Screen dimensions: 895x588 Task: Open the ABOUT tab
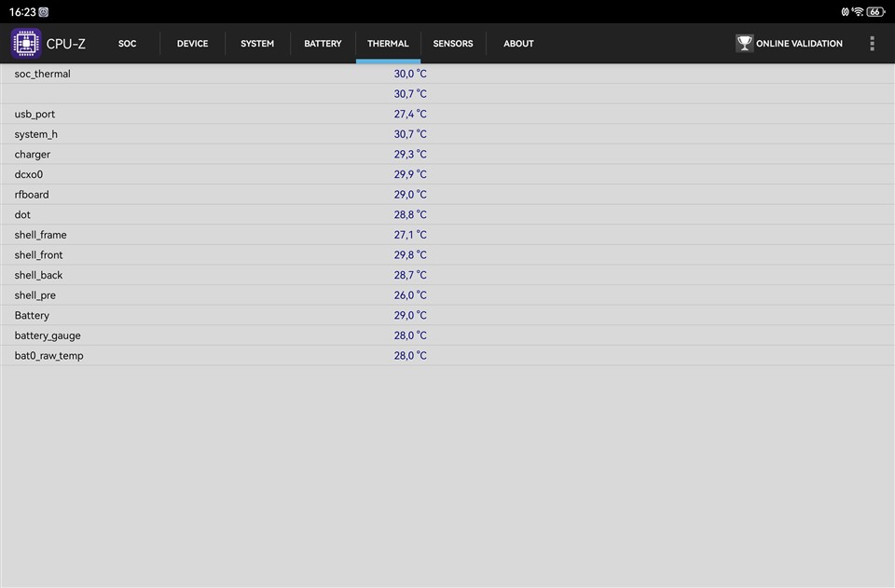518,44
